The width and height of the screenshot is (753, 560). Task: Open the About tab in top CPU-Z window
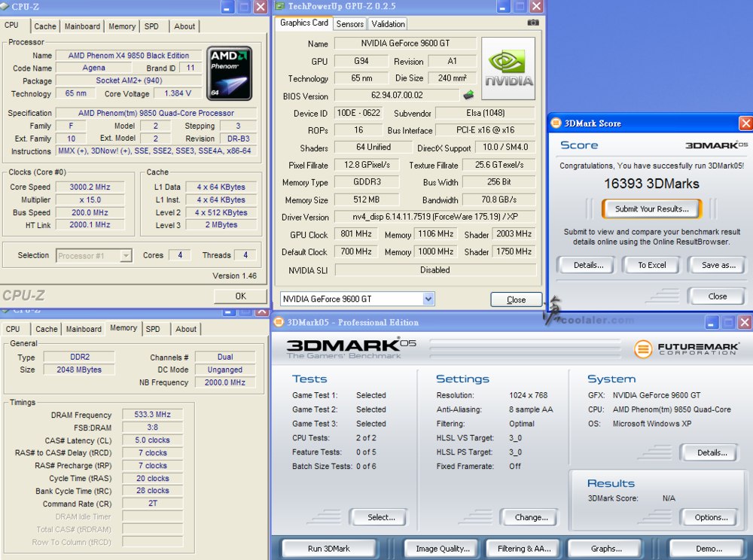[184, 26]
